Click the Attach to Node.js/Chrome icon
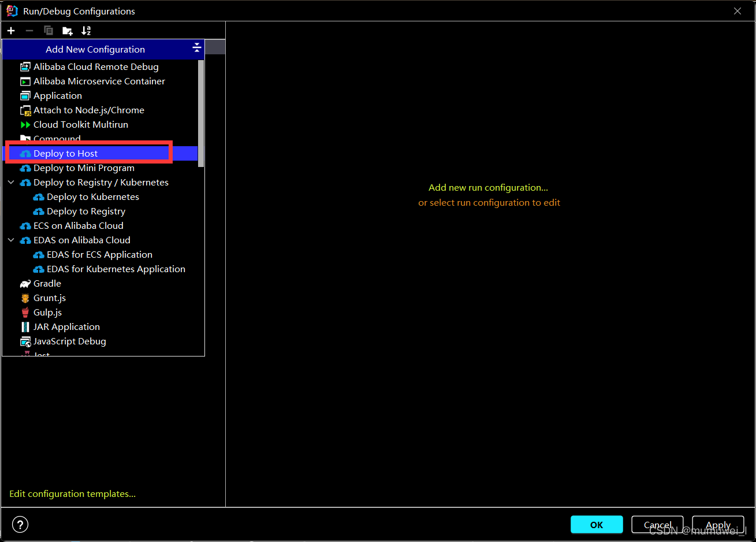The image size is (756, 542). pos(25,110)
